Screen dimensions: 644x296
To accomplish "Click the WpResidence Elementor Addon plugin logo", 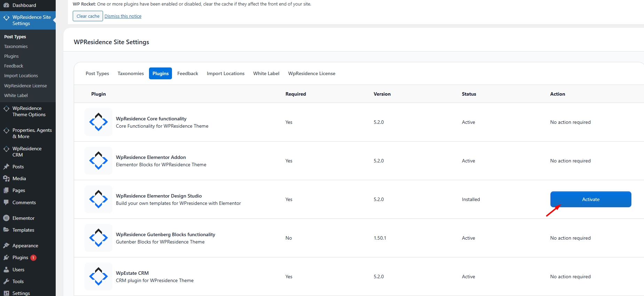I will 99,161.
